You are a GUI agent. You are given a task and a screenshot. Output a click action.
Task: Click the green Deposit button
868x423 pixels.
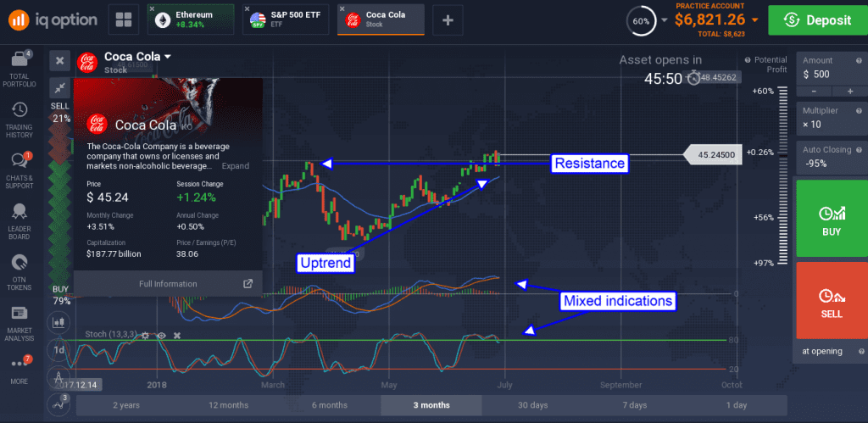pos(818,20)
